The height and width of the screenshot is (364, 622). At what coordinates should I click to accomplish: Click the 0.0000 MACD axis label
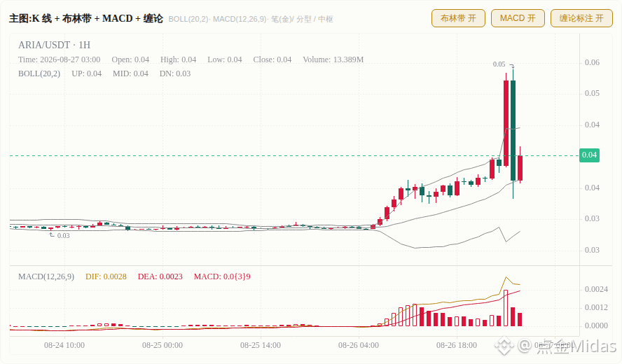tap(596, 326)
